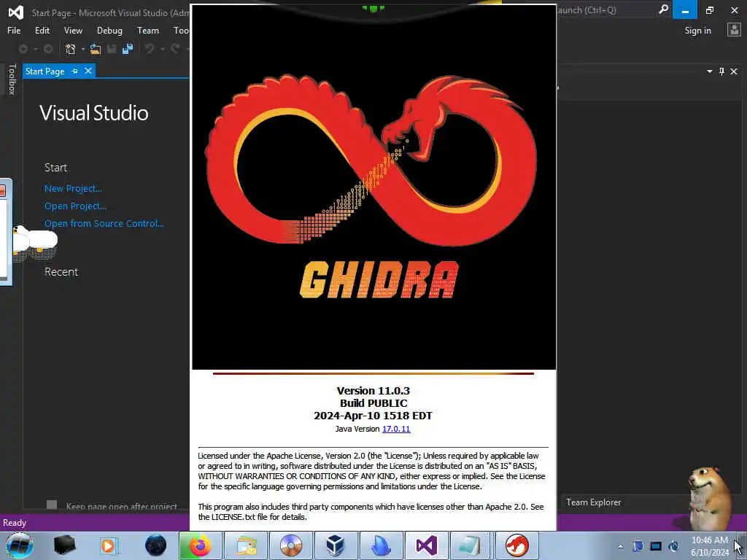Click the Redo toolbar icon

click(175, 49)
